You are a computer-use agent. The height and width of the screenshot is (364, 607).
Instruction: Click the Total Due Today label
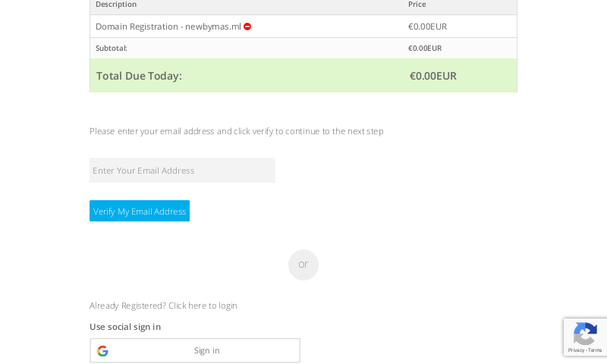[139, 76]
